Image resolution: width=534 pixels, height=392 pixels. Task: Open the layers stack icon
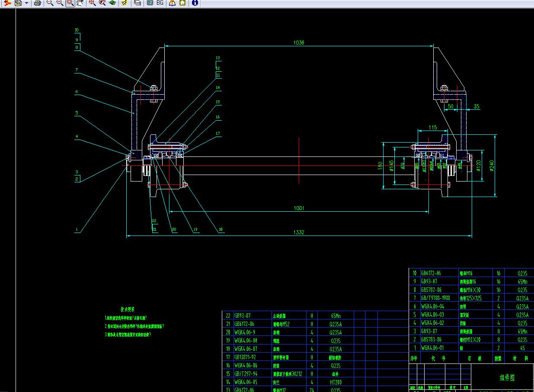pos(137,3)
